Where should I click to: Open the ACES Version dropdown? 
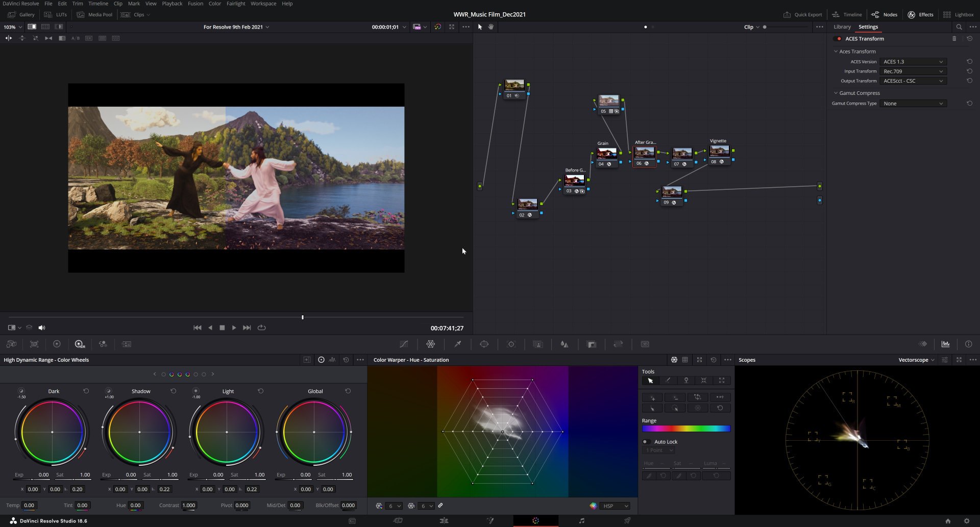coord(913,62)
